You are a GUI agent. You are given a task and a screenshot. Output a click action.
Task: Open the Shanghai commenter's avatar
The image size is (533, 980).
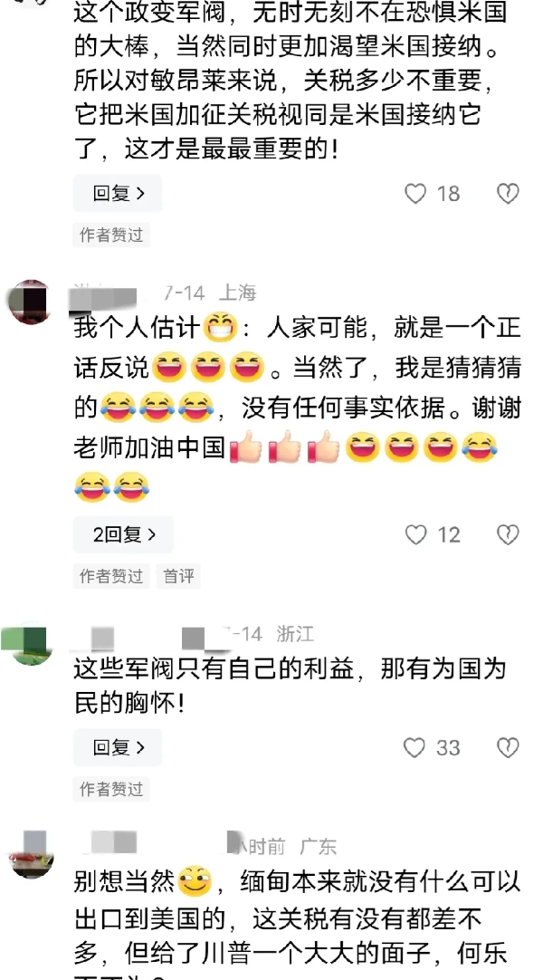[29, 302]
